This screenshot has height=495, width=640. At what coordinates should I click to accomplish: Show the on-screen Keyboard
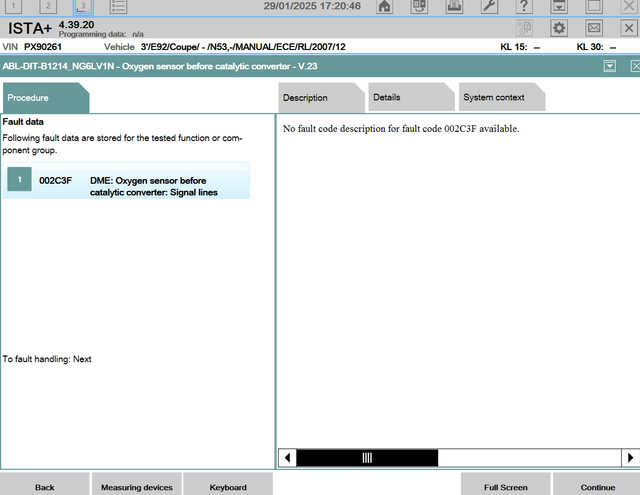click(x=228, y=486)
